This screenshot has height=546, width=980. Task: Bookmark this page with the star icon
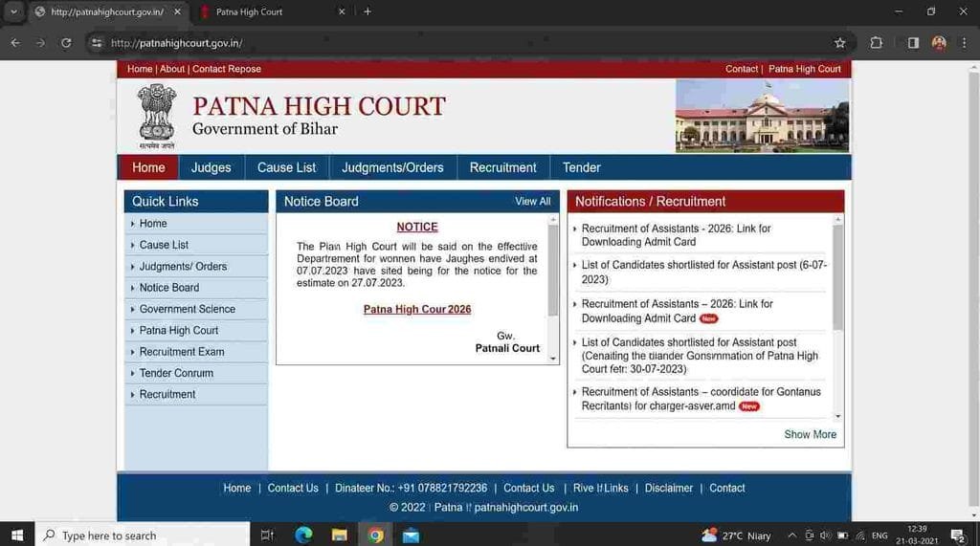coord(839,43)
